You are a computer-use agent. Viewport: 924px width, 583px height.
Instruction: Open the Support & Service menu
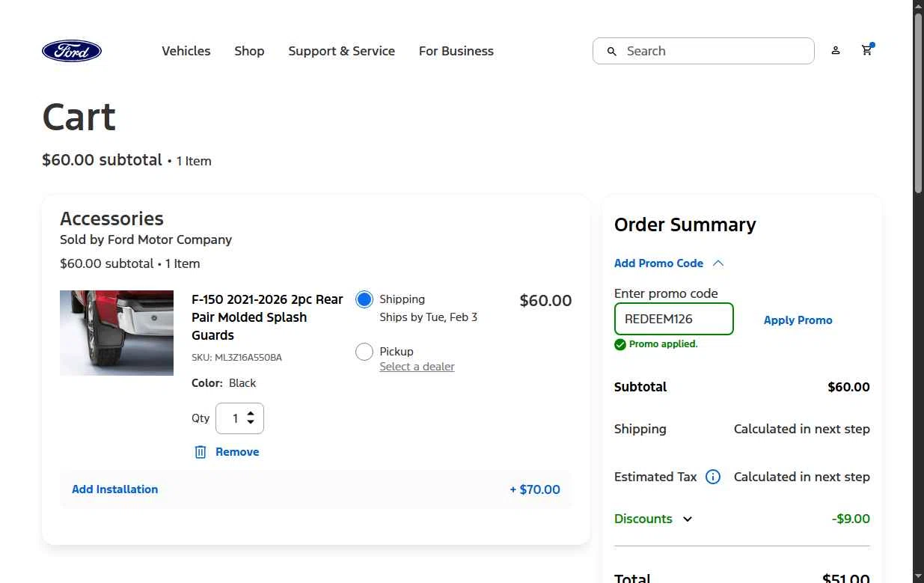pyautogui.click(x=342, y=51)
